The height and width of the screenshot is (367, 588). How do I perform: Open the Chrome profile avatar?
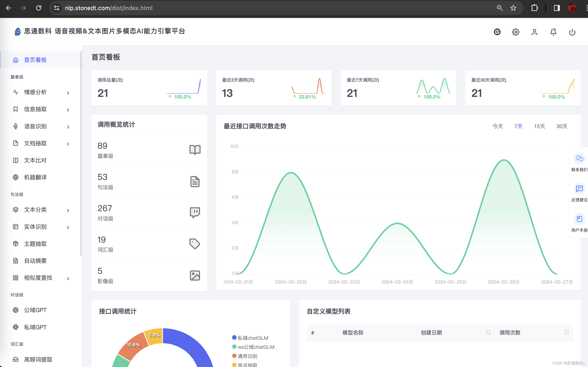click(572, 8)
